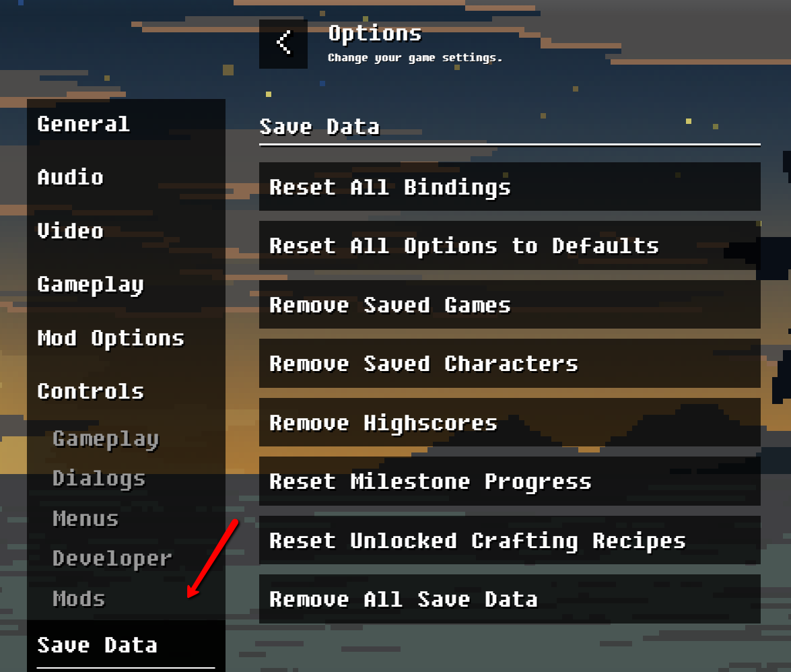Click Remove Saved Games button
This screenshot has width=791, height=672.
pyautogui.click(x=510, y=305)
